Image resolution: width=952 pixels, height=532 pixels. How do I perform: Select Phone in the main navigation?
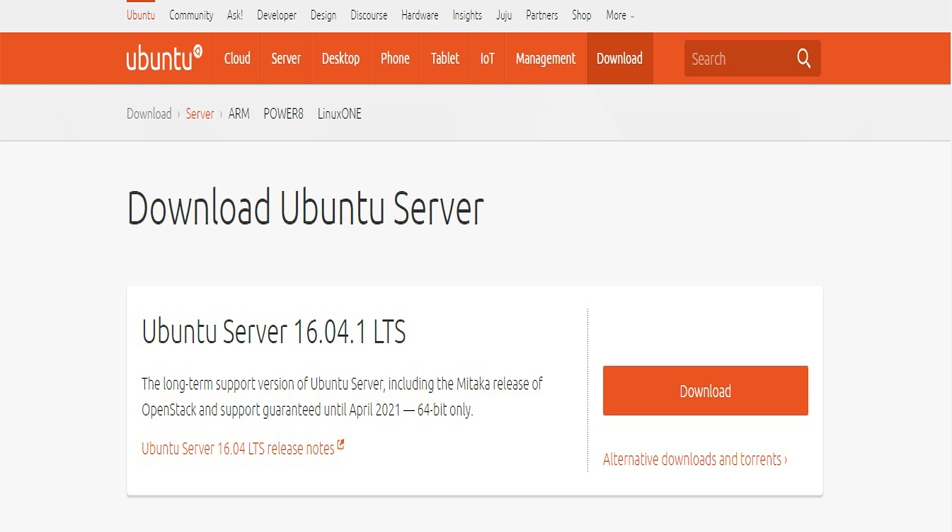click(395, 59)
